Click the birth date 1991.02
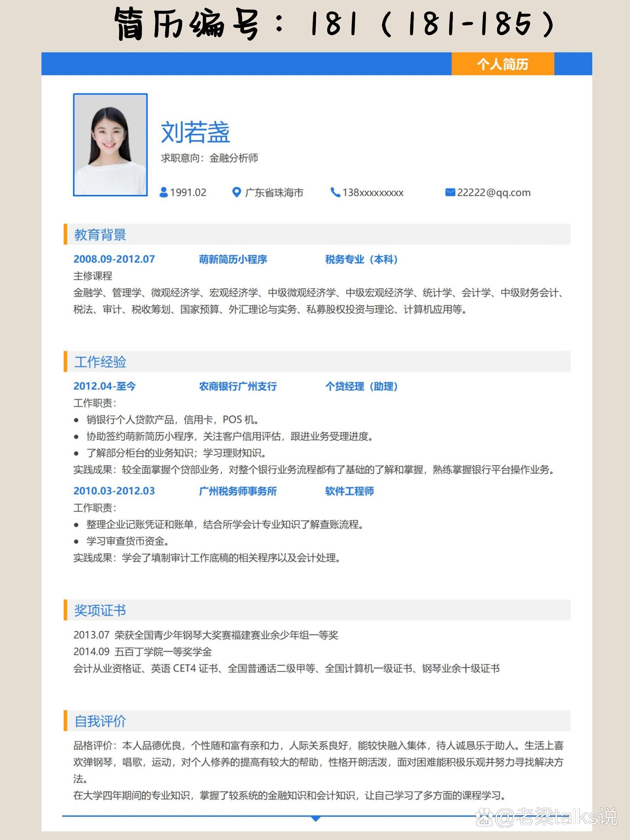Image resolution: width=630 pixels, height=840 pixels. point(188,193)
